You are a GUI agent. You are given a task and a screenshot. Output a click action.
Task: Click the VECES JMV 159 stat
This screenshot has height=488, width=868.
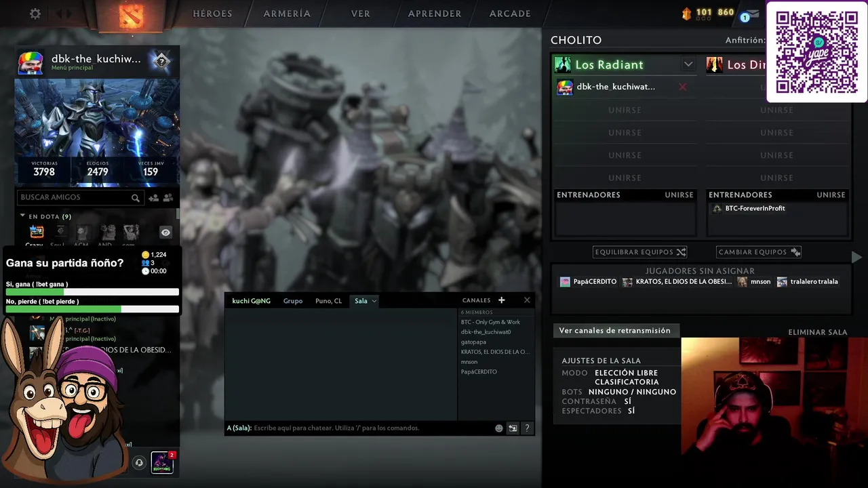[x=150, y=169]
